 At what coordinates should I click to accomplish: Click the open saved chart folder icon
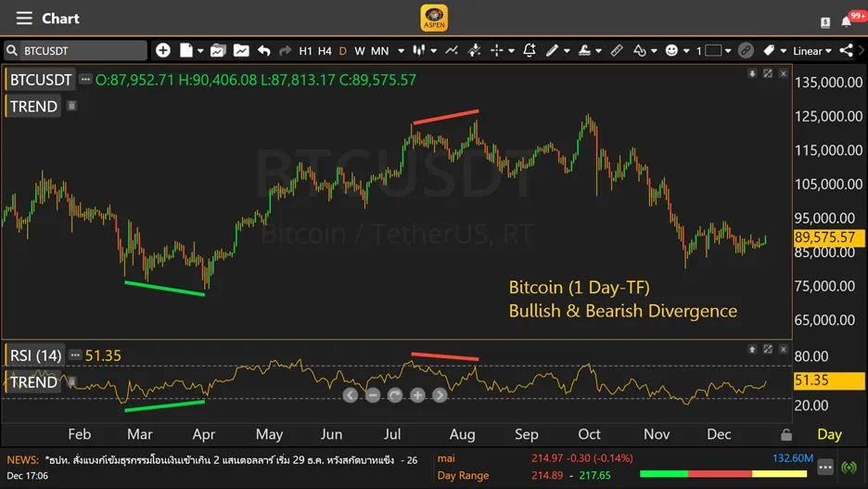point(218,50)
